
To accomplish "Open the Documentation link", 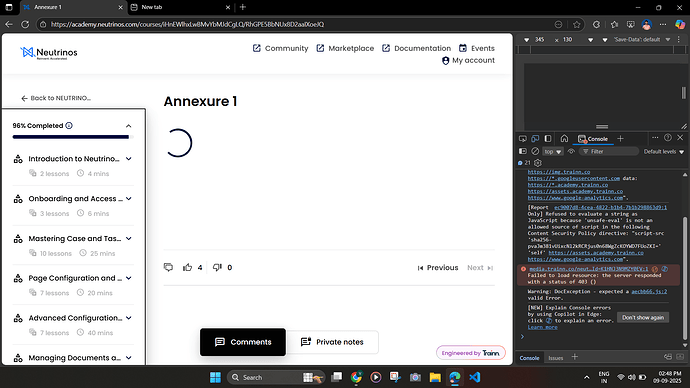I will pyautogui.click(x=416, y=48).
